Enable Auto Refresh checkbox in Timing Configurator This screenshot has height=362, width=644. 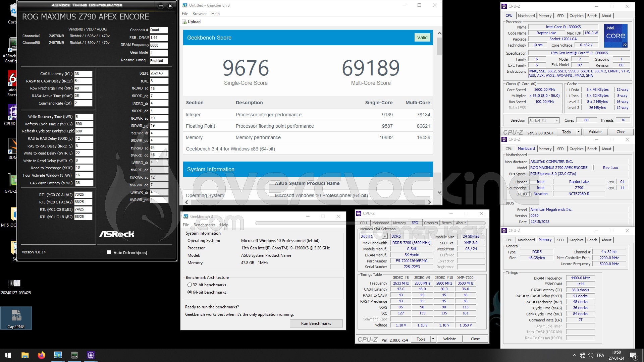(109, 252)
